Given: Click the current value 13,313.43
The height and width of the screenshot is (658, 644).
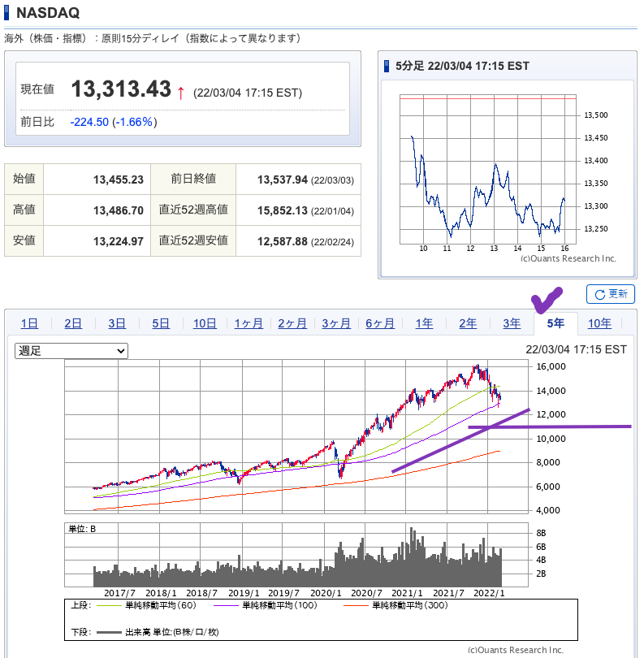Looking at the screenshot, I should tap(121, 89).
